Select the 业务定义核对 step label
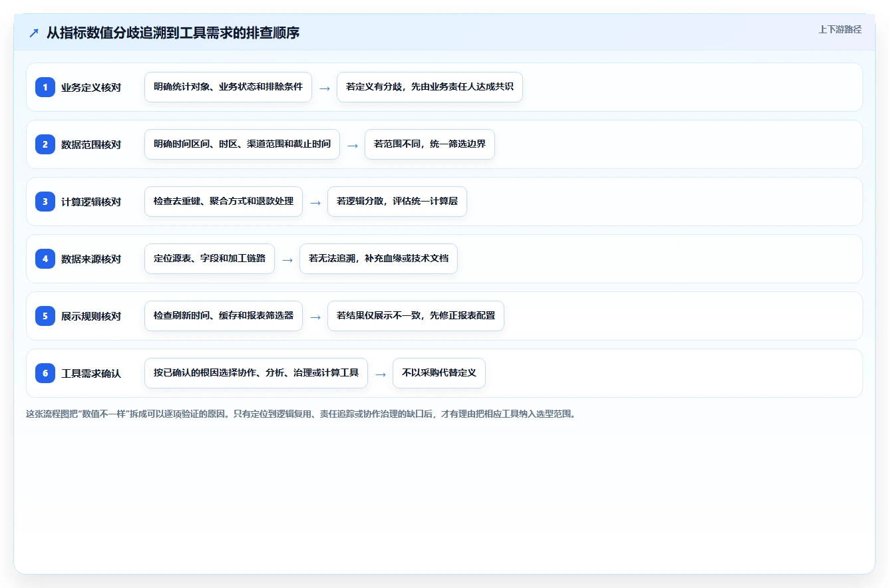This screenshot has width=889, height=588. coord(91,87)
